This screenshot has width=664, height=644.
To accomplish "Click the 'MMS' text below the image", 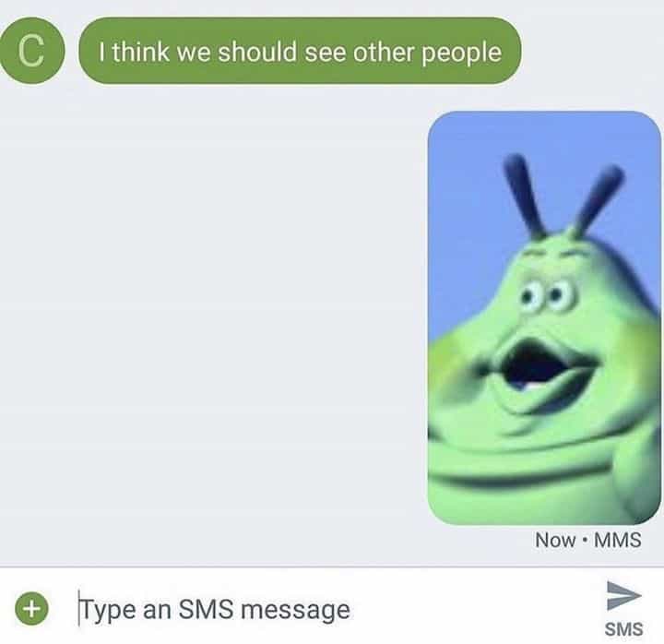I will coord(618,540).
